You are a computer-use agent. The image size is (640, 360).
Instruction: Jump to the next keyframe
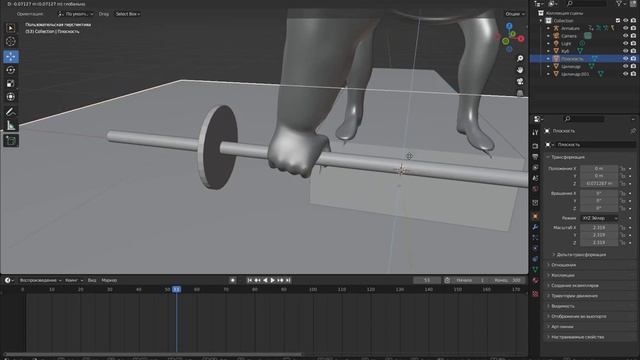point(280,280)
